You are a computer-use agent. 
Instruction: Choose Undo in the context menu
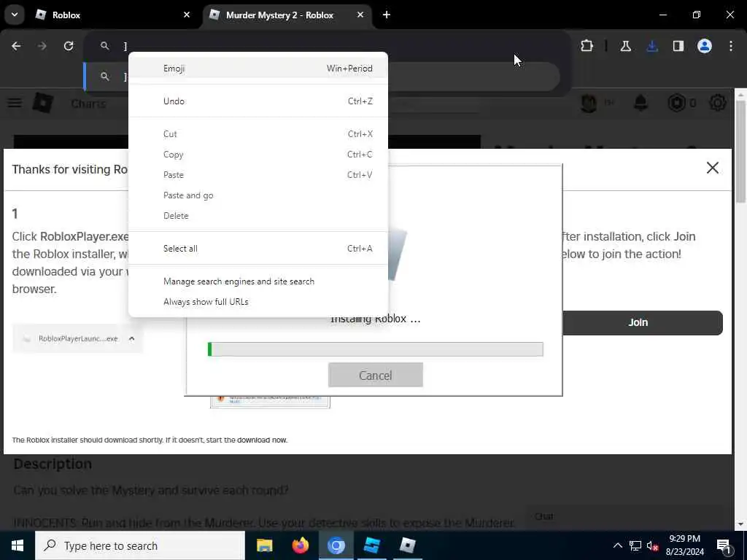click(x=258, y=101)
